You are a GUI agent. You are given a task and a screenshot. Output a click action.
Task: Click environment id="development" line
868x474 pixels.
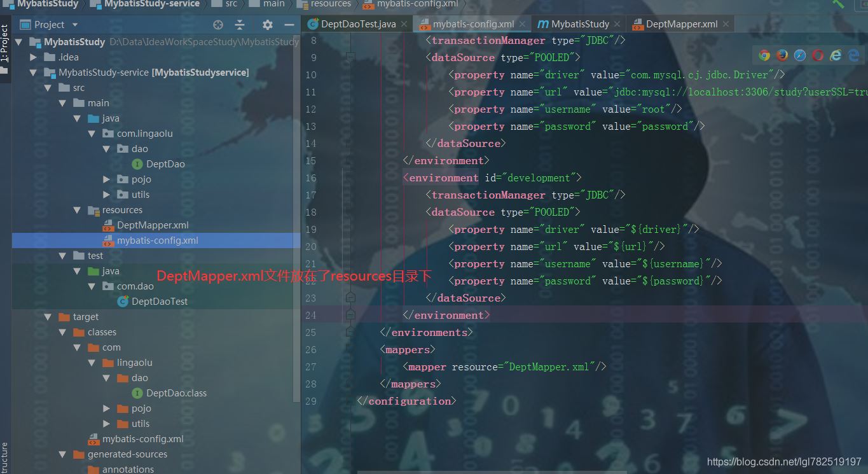(x=492, y=178)
